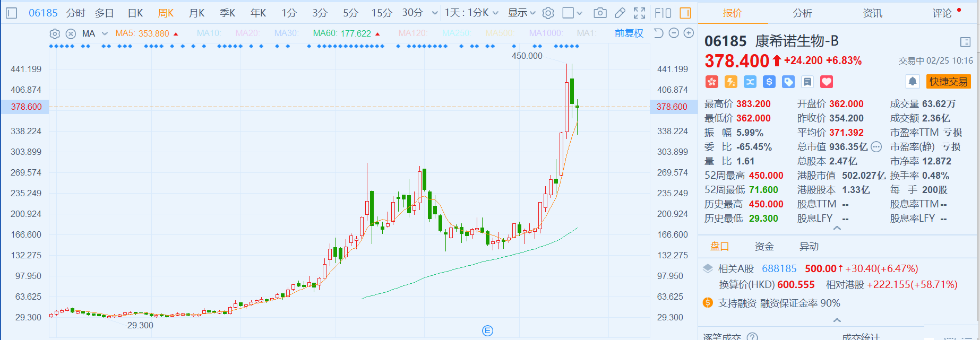The width and height of the screenshot is (980, 340).
Task: Click stock code 06185 in toolbar
Action: click(43, 13)
